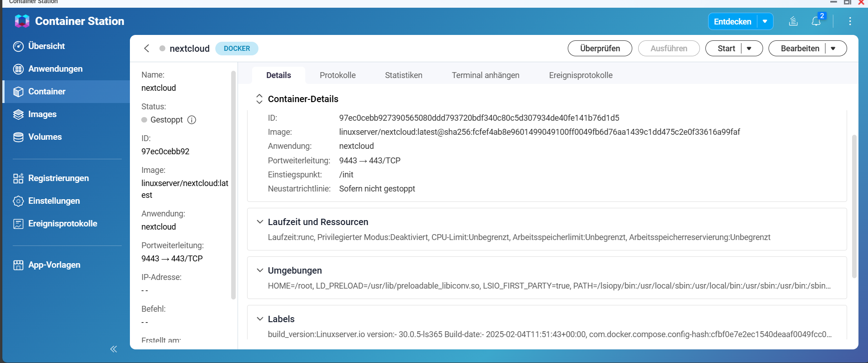Expand the Labels section
The image size is (868, 363).
[x=260, y=319]
